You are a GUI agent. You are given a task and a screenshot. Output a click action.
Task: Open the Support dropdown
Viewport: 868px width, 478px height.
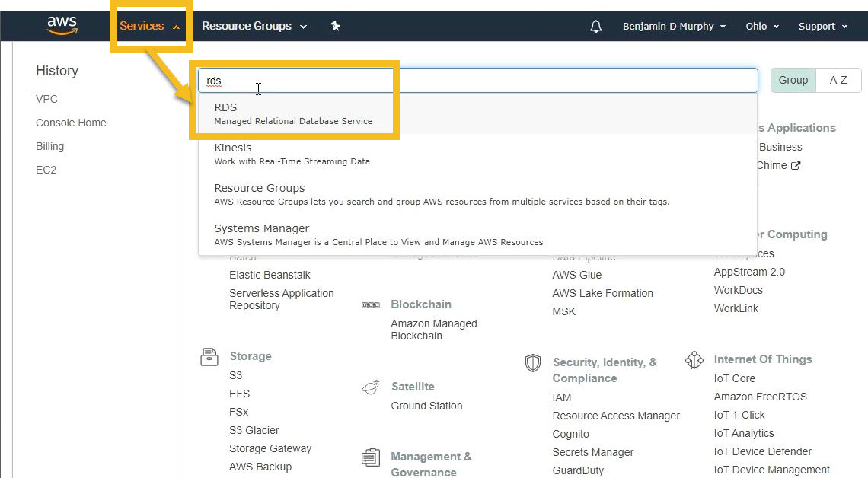822,26
